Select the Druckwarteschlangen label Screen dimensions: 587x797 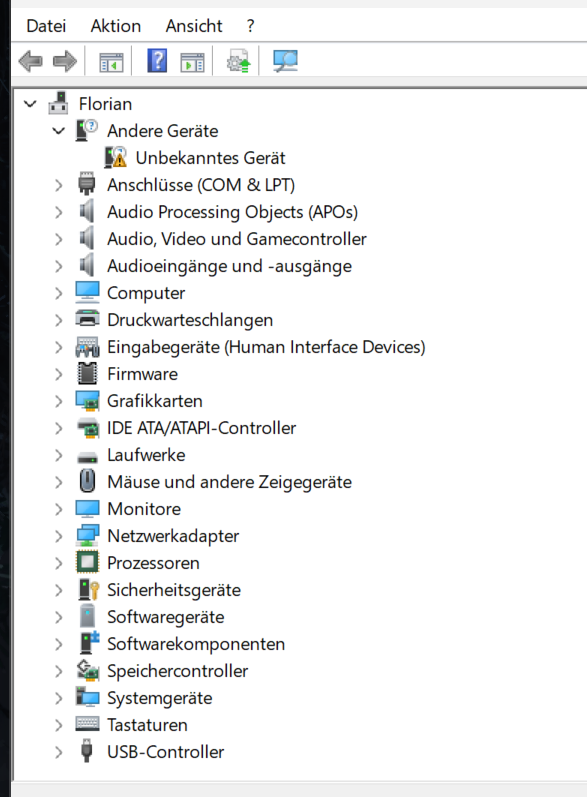(190, 320)
